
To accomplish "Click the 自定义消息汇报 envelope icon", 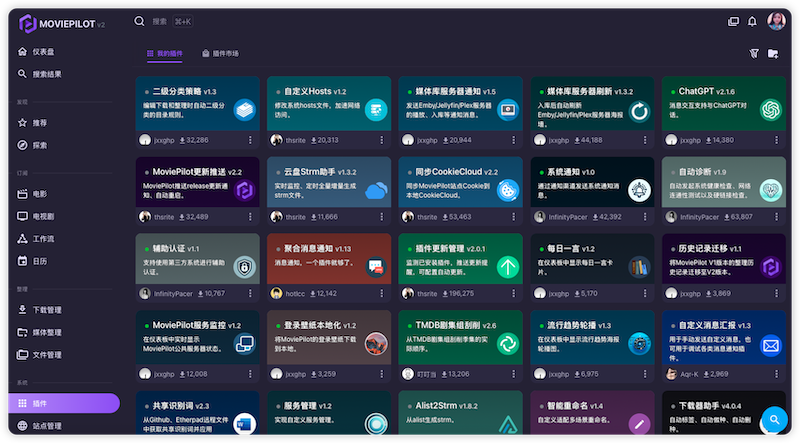I will 769,346.
